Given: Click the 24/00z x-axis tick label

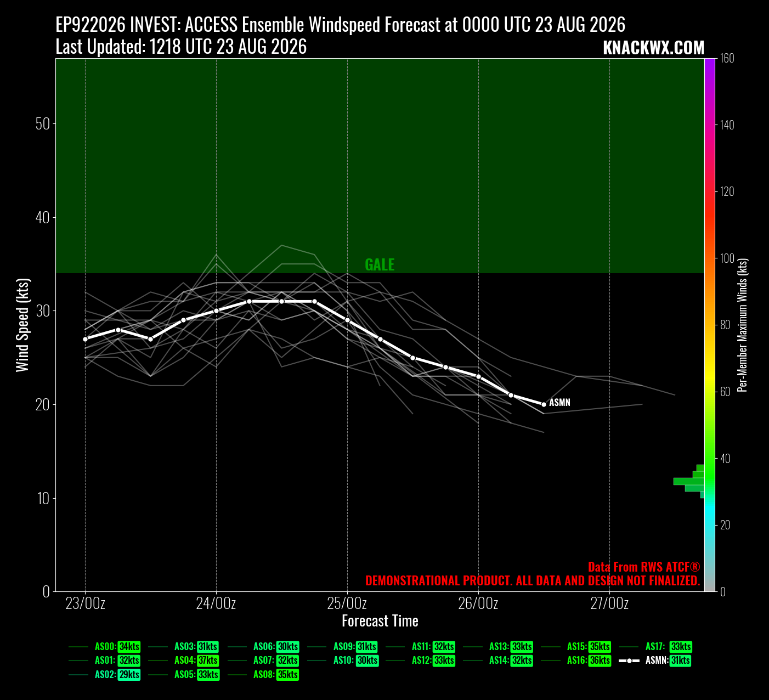Looking at the screenshot, I should (x=216, y=603).
